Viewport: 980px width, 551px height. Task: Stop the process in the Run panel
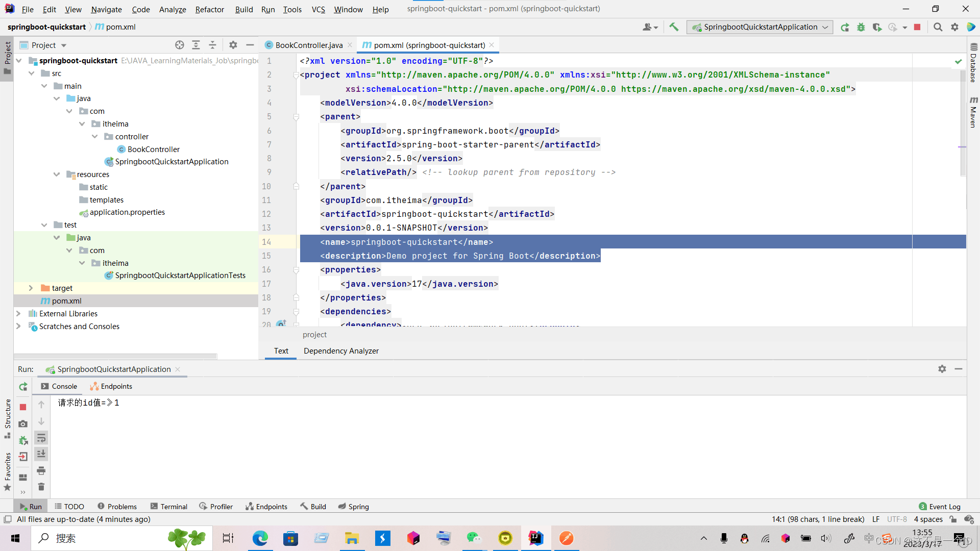[x=23, y=407]
